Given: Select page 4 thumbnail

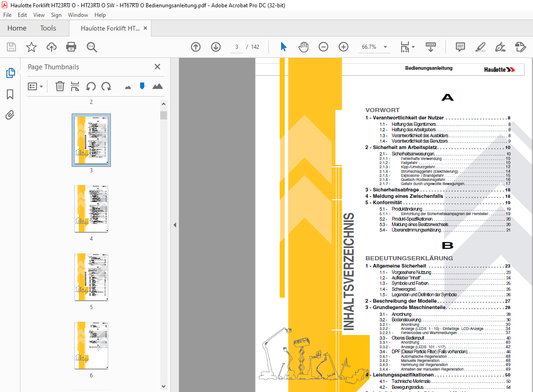Looking at the screenshot, I should pyautogui.click(x=91, y=209).
